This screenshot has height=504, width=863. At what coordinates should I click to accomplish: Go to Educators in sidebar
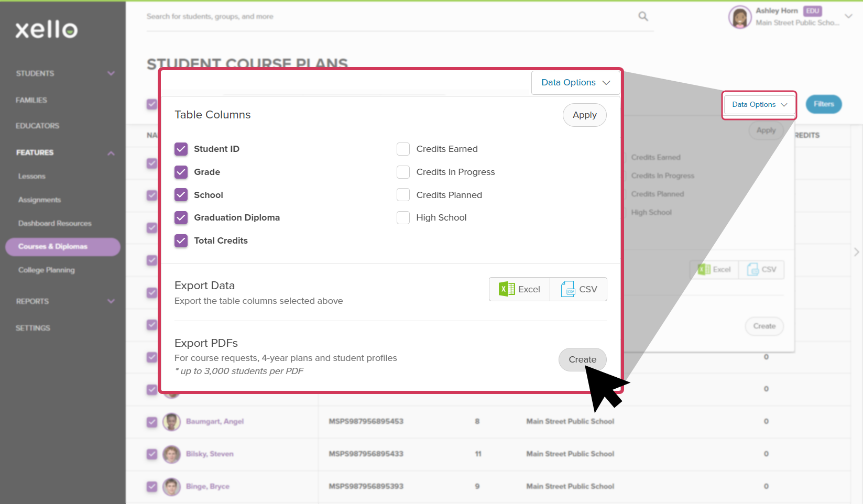(x=38, y=126)
